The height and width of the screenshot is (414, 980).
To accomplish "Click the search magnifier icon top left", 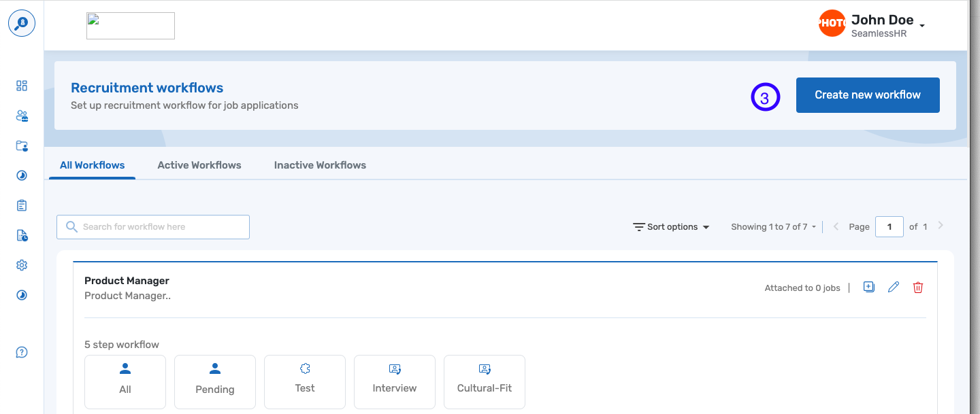I will [21, 22].
